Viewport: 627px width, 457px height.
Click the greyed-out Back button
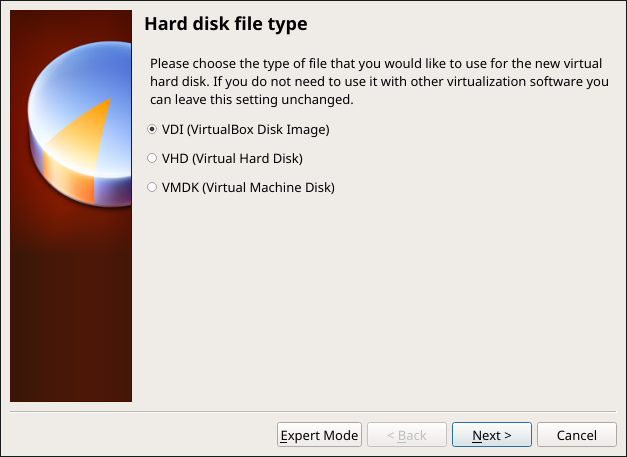[x=406, y=435]
